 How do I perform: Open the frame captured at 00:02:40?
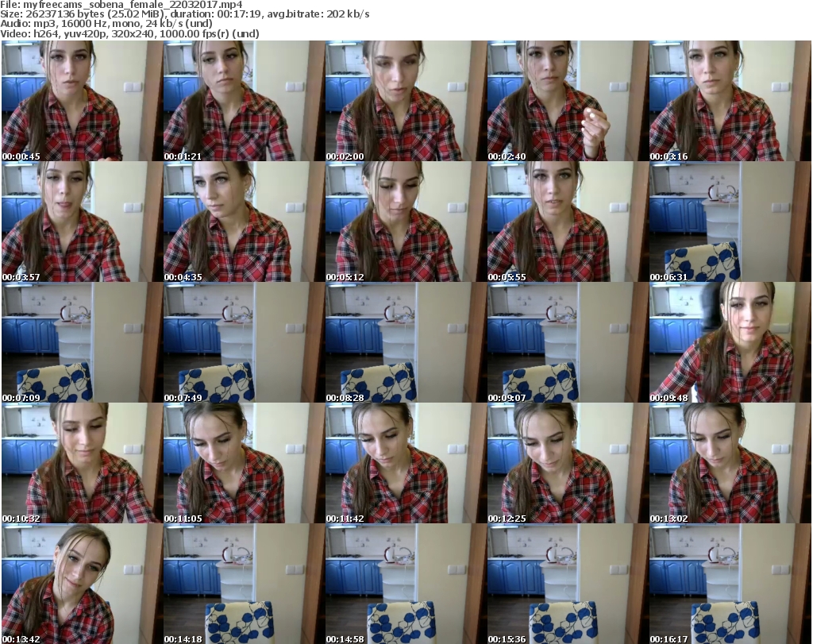[568, 101]
